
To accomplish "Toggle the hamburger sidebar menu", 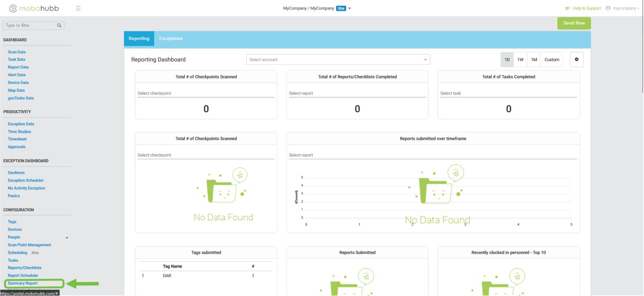I will pos(78,8).
